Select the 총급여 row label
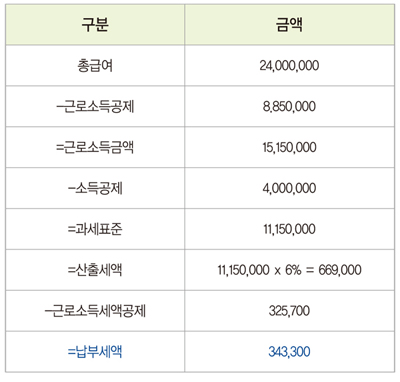Viewport: 400px width, 382px height. [95, 66]
